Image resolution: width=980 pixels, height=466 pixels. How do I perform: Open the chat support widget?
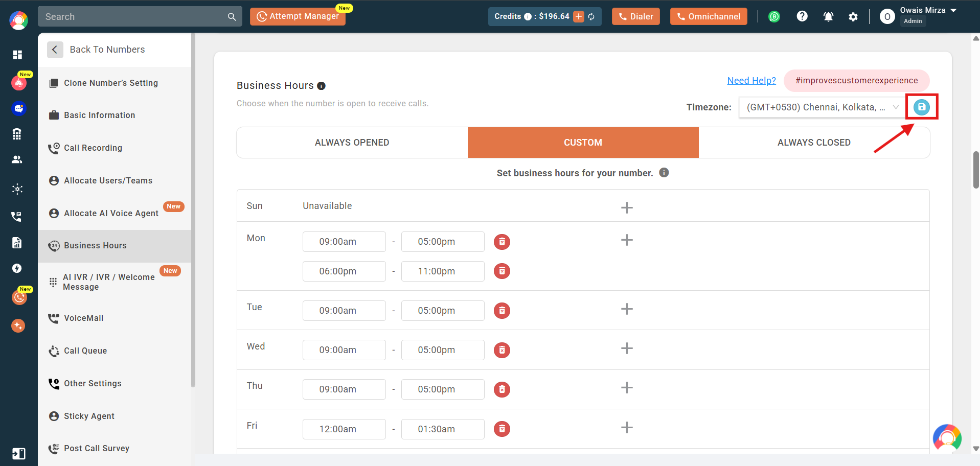pyautogui.click(x=947, y=438)
